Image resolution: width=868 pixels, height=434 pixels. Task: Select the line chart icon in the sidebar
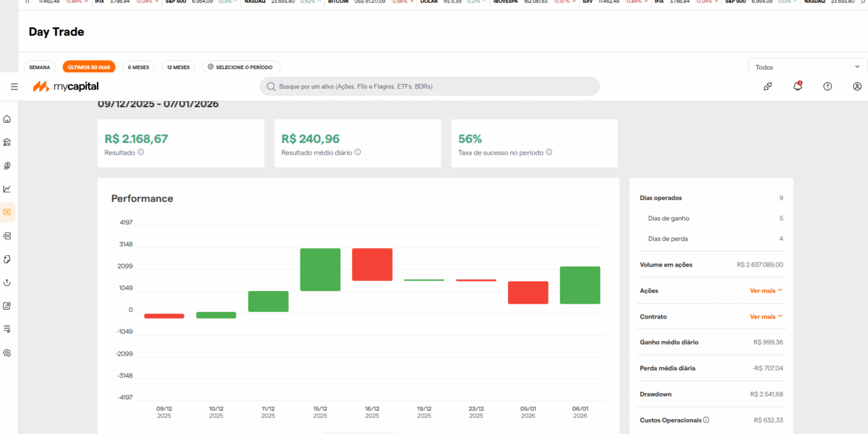point(7,189)
